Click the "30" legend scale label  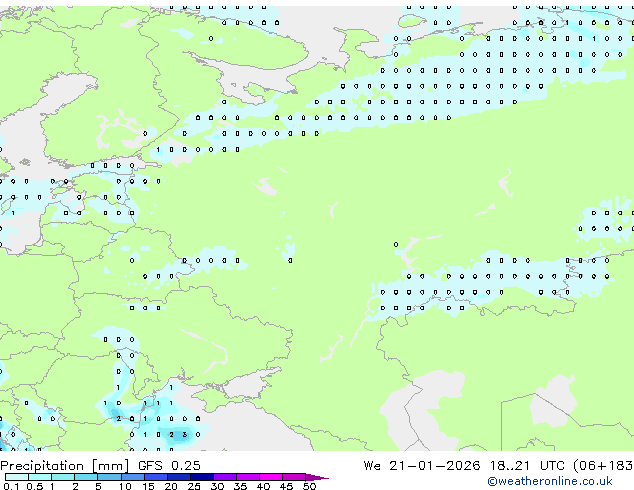coord(217,486)
